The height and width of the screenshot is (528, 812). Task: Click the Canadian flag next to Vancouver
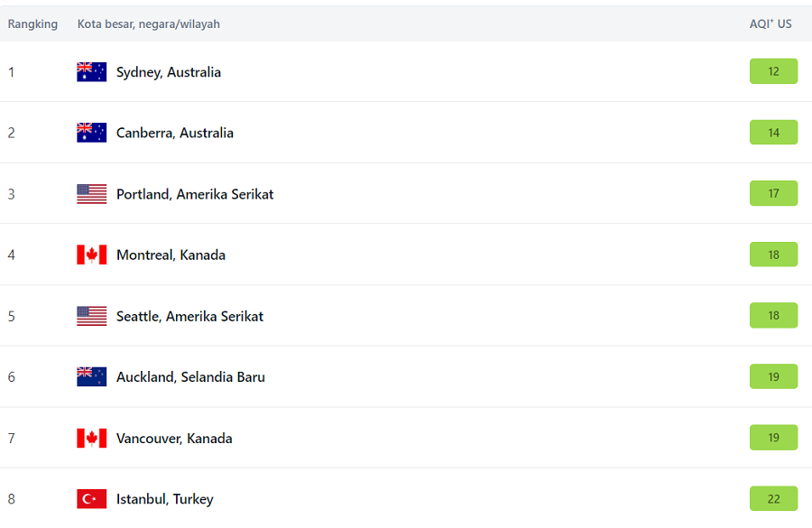(x=92, y=438)
